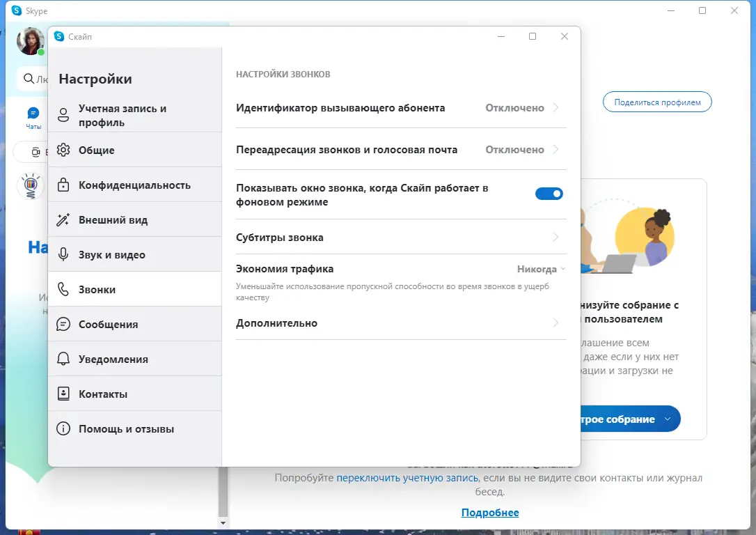Click the переключить учетную запись link
The height and width of the screenshot is (535, 756).
point(407,478)
